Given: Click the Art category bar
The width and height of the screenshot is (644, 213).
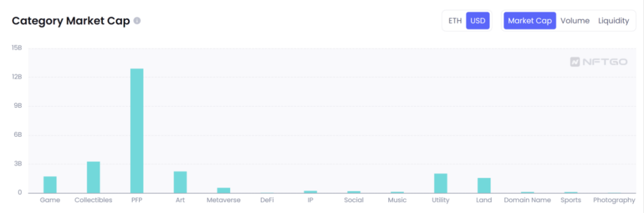Looking at the screenshot, I should (180, 182).
